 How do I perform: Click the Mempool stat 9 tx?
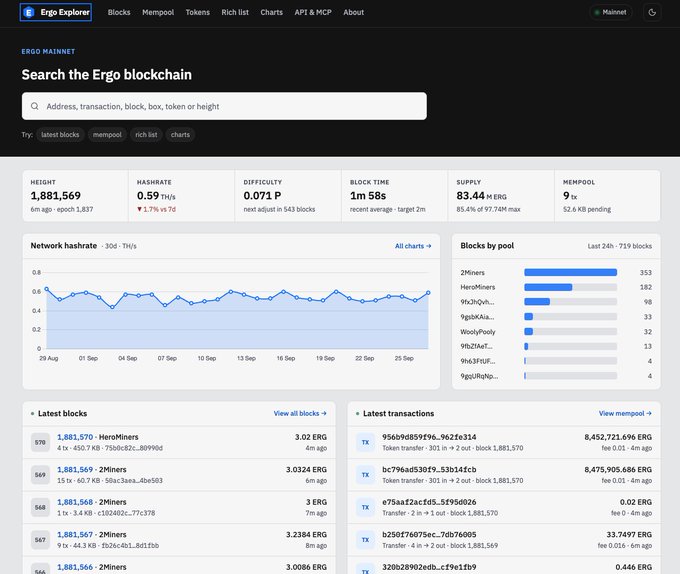point(570,196)
